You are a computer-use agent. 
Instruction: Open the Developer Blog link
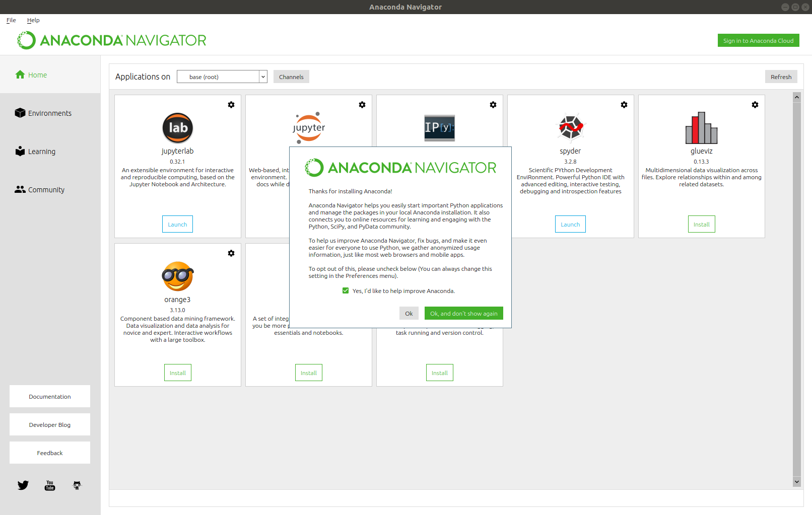(x=50, y=424)
